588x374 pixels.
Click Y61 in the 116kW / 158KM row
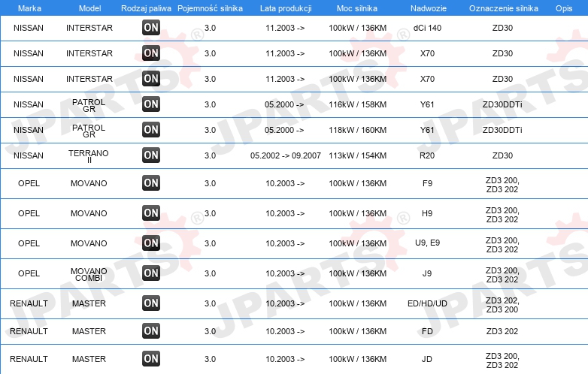(x=427, y=104)
